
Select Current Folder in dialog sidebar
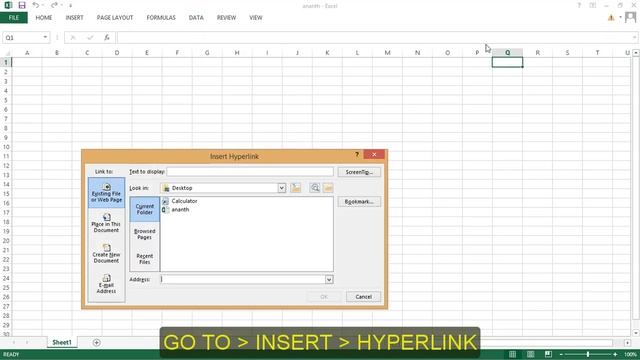point(145,209)
